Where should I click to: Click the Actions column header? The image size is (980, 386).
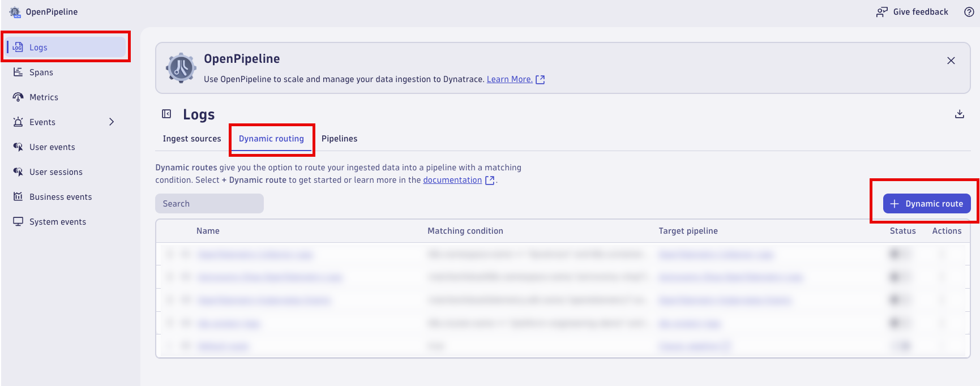(x=947, y=231)
